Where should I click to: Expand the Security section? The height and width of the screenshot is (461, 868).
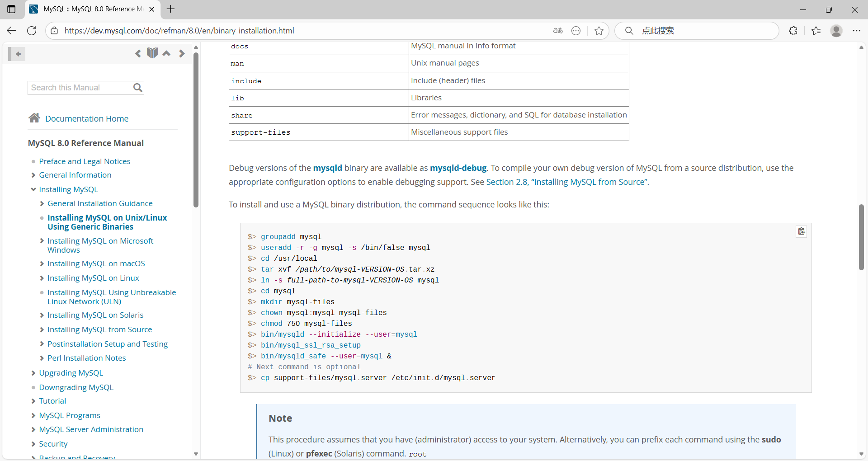(x=33, y=444)
